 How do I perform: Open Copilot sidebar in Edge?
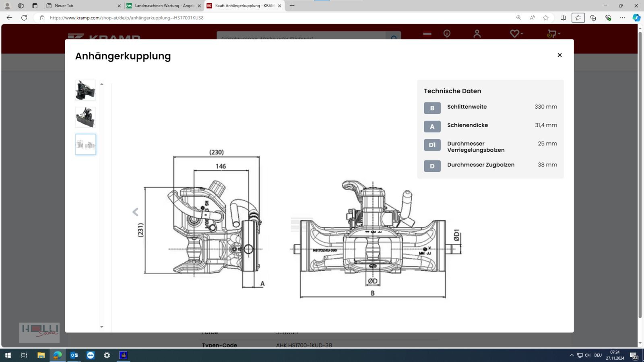click(636, 18)
